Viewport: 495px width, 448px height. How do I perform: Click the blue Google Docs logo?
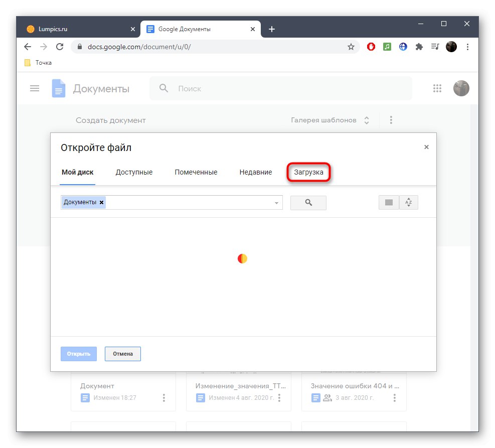pos(58,88)
